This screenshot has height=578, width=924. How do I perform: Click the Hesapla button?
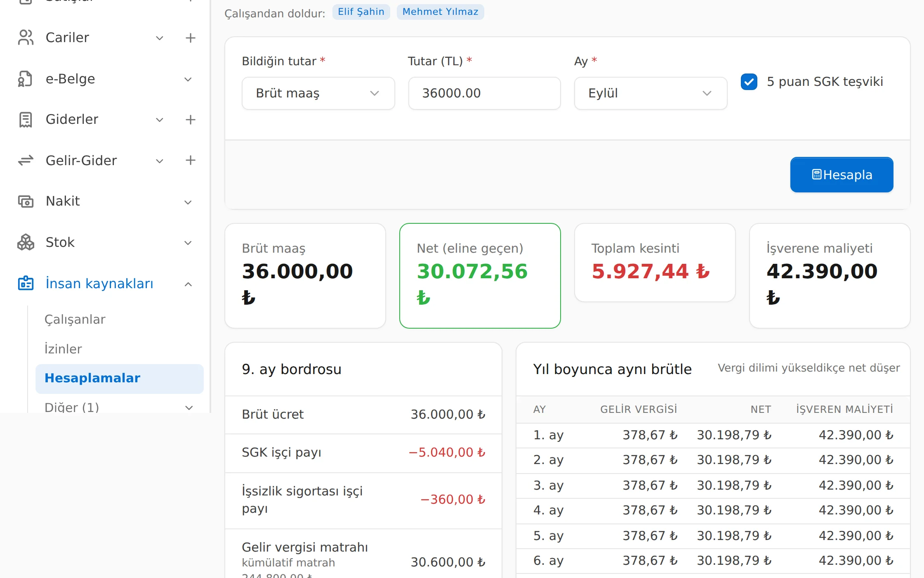(841, 175)
